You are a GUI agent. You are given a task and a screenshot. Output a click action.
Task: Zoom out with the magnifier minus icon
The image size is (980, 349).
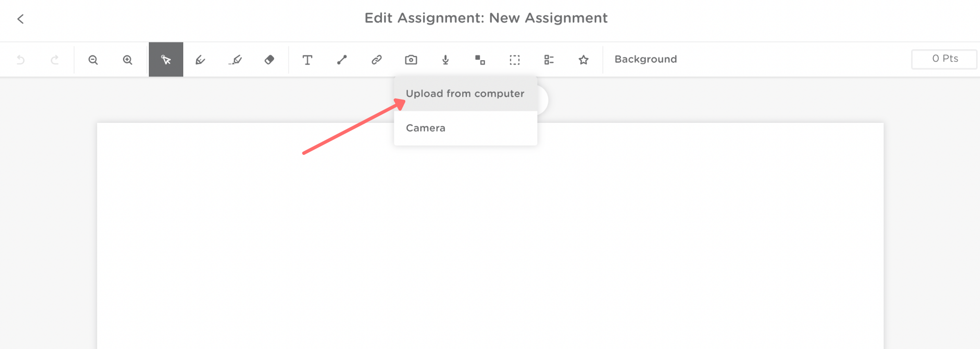coord(93,60)
